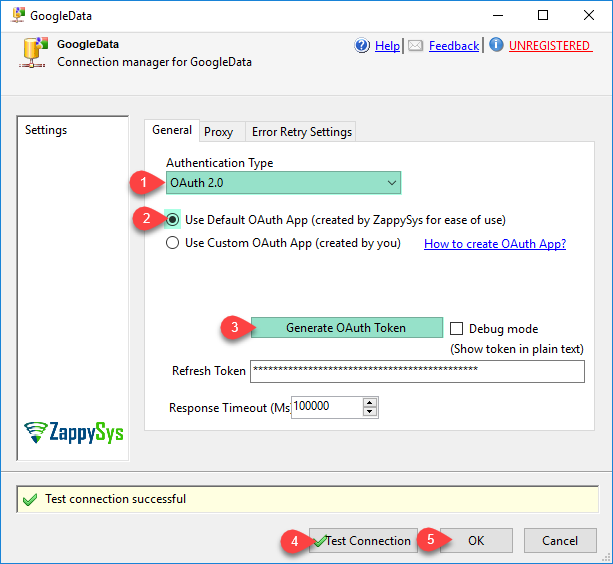Open the Error Retry Settings tab
This screenshot has height=564, width=613.
(302, 132)
